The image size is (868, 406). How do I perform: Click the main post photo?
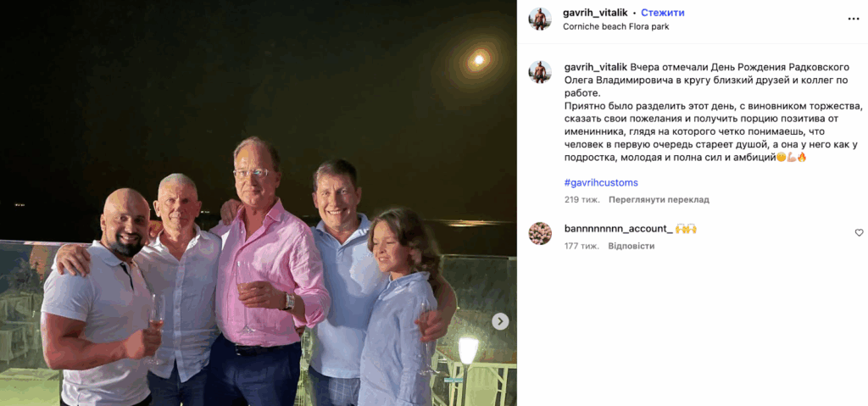[258, 203]
